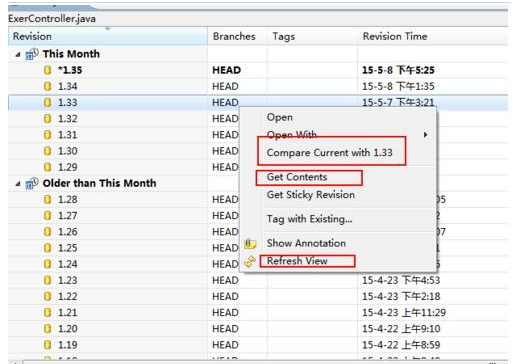This screenshot has height=364, width=513.
Task: Collapse the Older than This Month group
Action: 18,184
